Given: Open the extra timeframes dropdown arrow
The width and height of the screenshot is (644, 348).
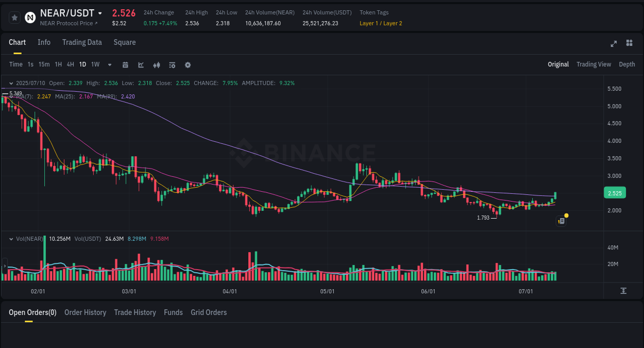Looking at the screenshot, I should click(x=109, y=64).
